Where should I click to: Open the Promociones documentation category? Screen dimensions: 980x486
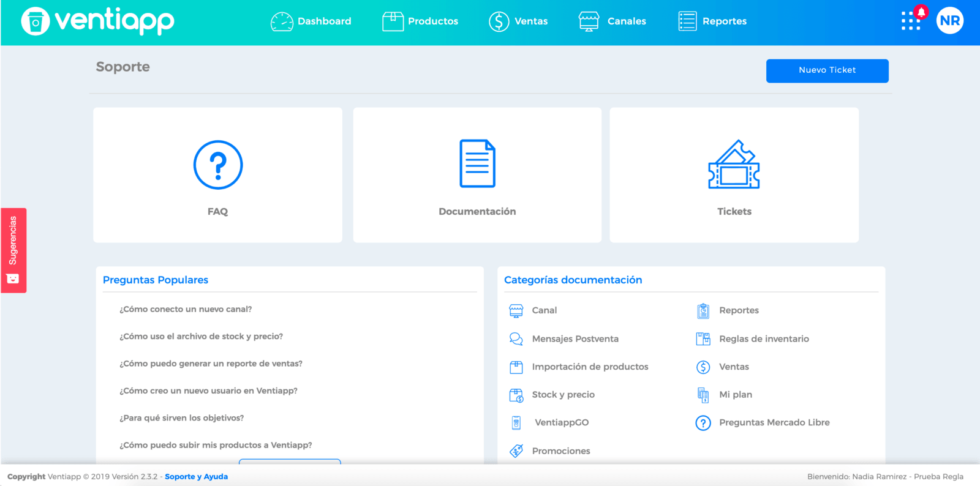(x=561, y=451)
